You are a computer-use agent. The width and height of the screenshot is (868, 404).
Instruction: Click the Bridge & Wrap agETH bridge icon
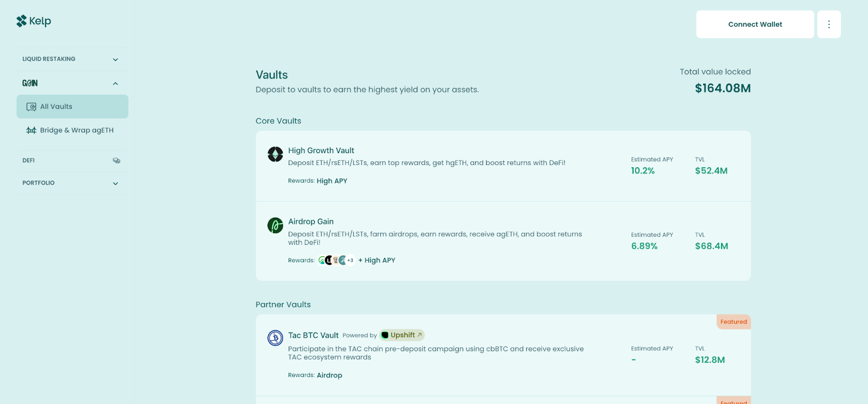[31, 130]
